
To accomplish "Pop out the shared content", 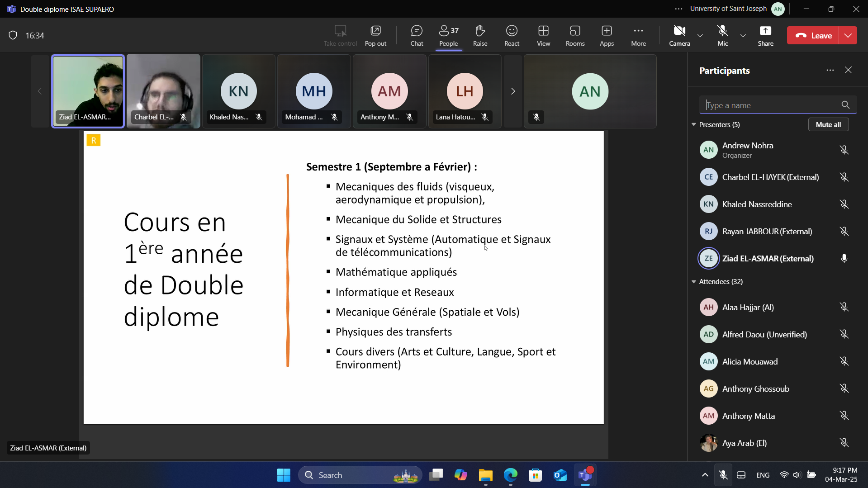I will click(375, 35).
